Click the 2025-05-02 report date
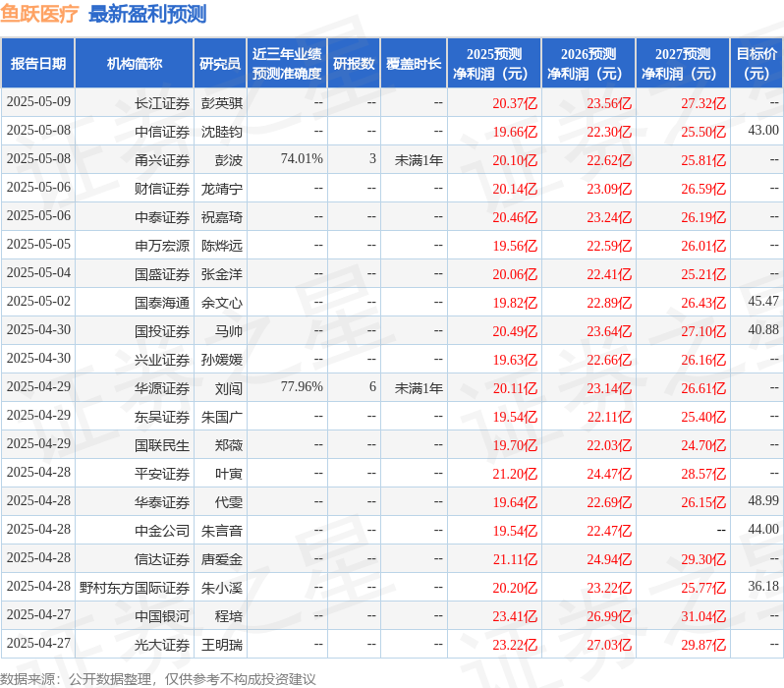Image resolution: width=784 pixels, height=688 pixels. tap(38, 302)
